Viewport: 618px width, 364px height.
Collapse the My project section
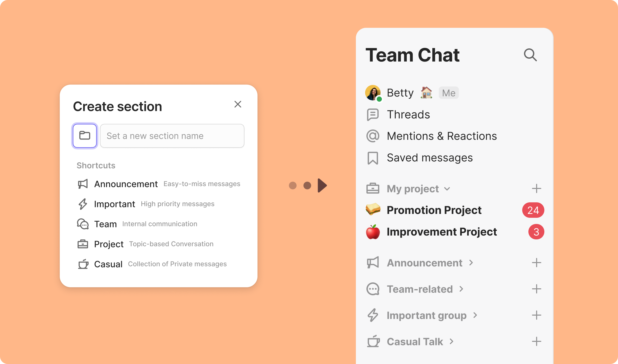(447, 189)
